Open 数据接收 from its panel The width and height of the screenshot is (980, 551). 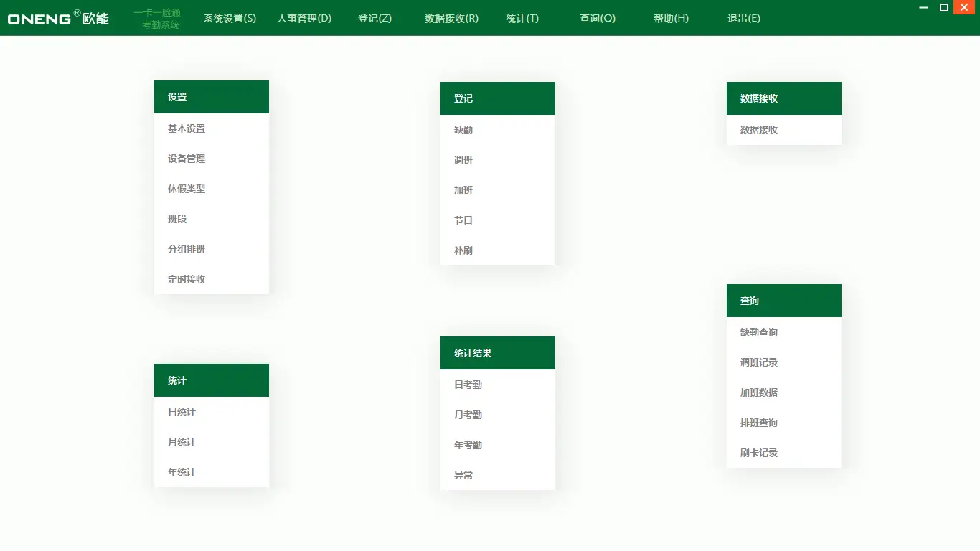coord(759,130)
